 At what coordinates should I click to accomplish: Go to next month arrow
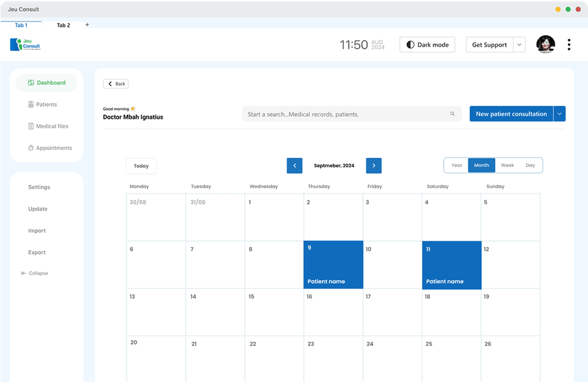[x=373, y=166]
